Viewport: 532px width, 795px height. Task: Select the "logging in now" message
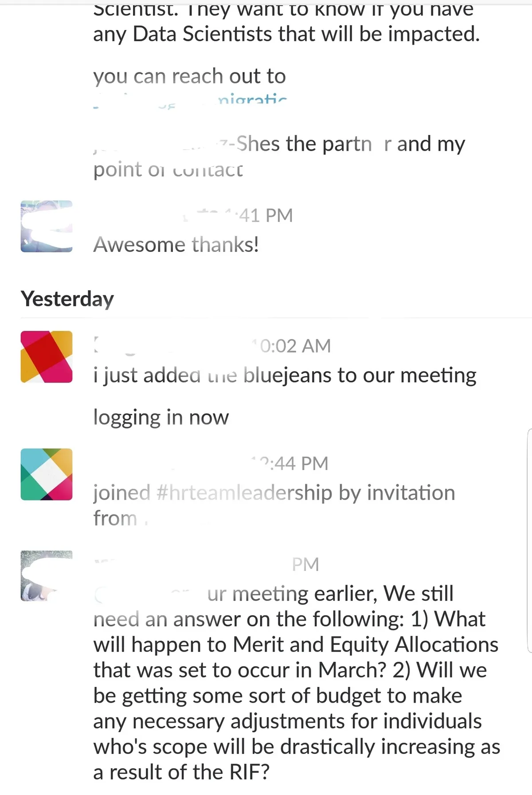tap(161, 417)
